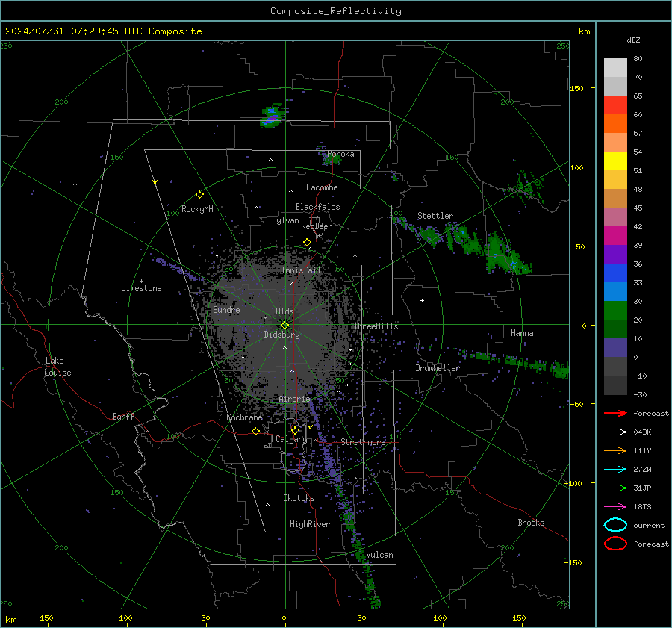Click the Innisfail city label

pos(301,270)
